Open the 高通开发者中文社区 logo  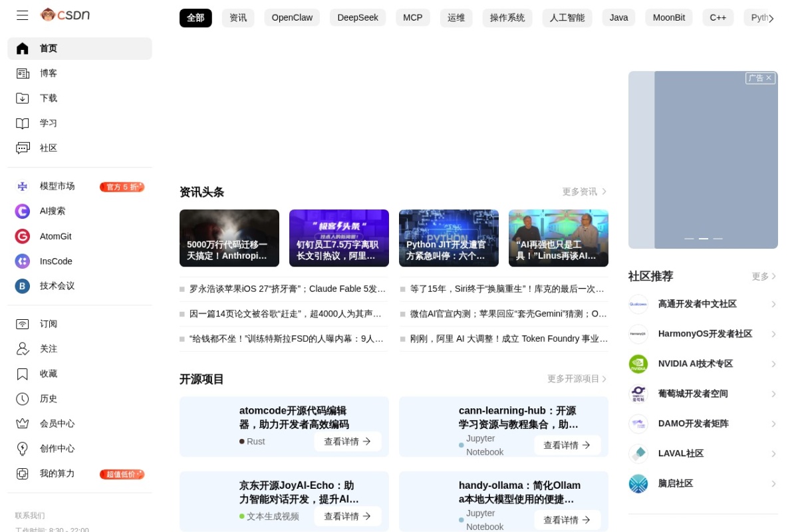(x=638, y=304)
